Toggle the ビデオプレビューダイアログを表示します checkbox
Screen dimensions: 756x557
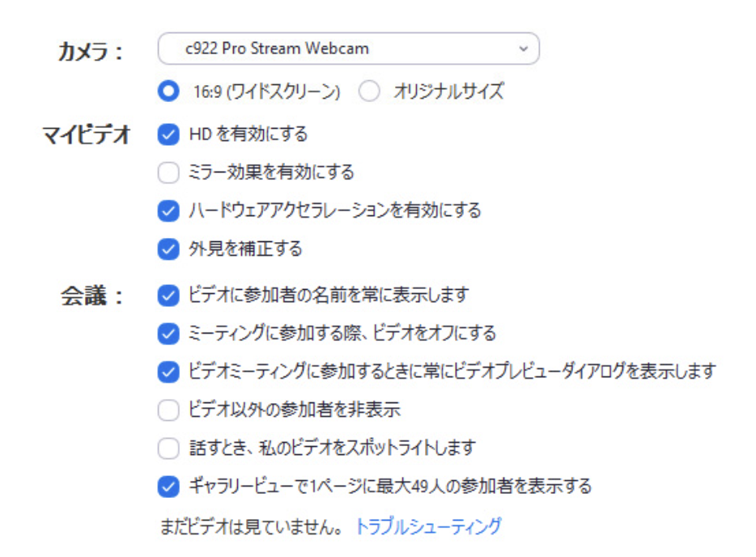click(x=168, y=372)
